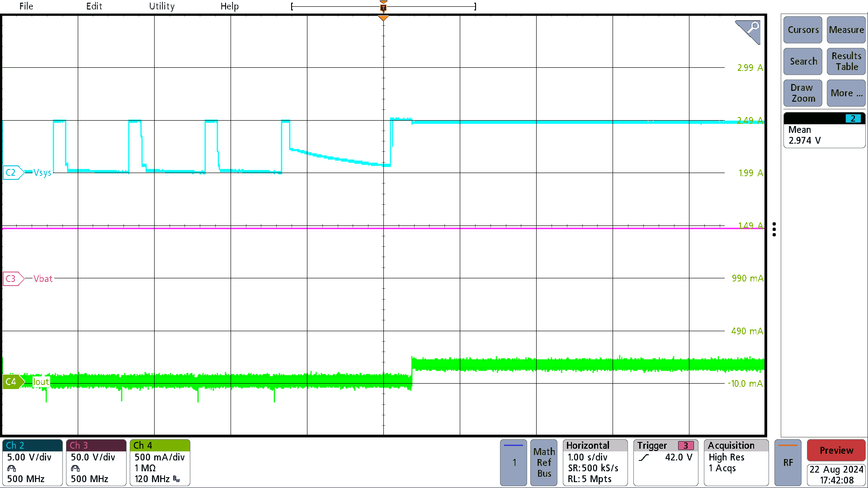Click the rising edge slope icon in Trigger badge

coord(644,457)
